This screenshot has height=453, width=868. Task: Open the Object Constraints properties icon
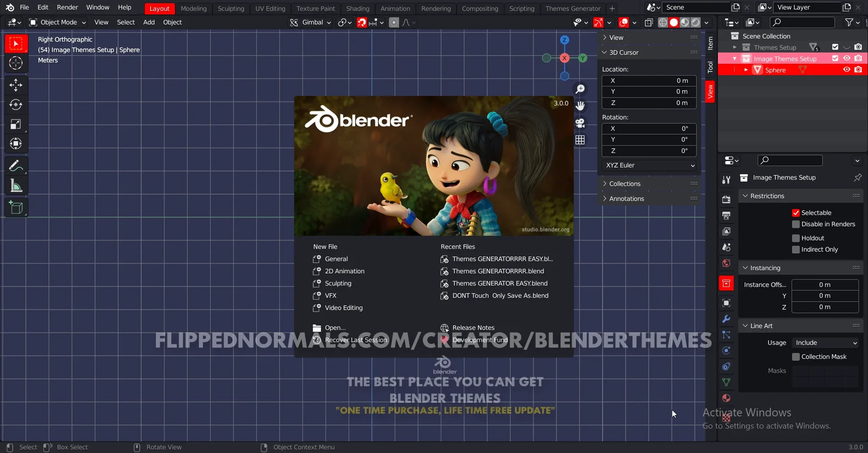coord(726,366)
